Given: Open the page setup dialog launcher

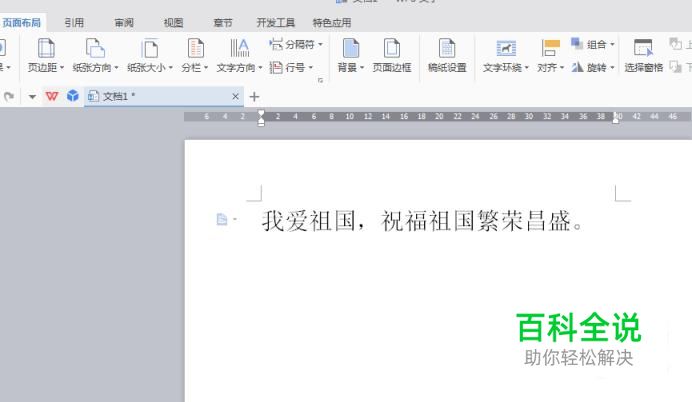Looking at the screenshot, I should (x=320, y=80).
